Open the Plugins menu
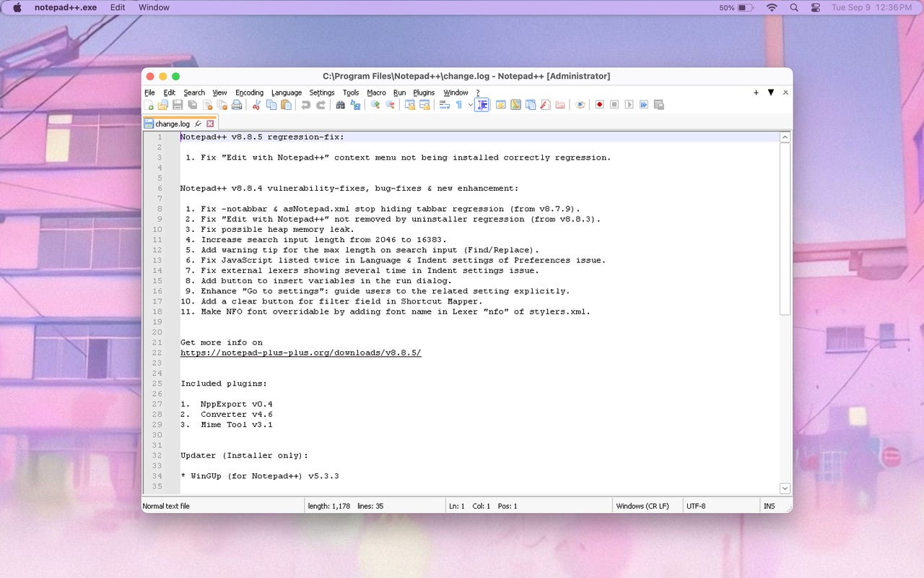Viewport: 924px width, 578px height. 424,92
